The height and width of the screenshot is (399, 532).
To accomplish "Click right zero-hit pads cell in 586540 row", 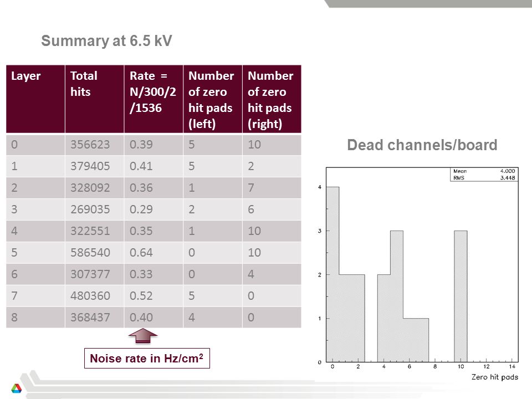I will [272, 253].
